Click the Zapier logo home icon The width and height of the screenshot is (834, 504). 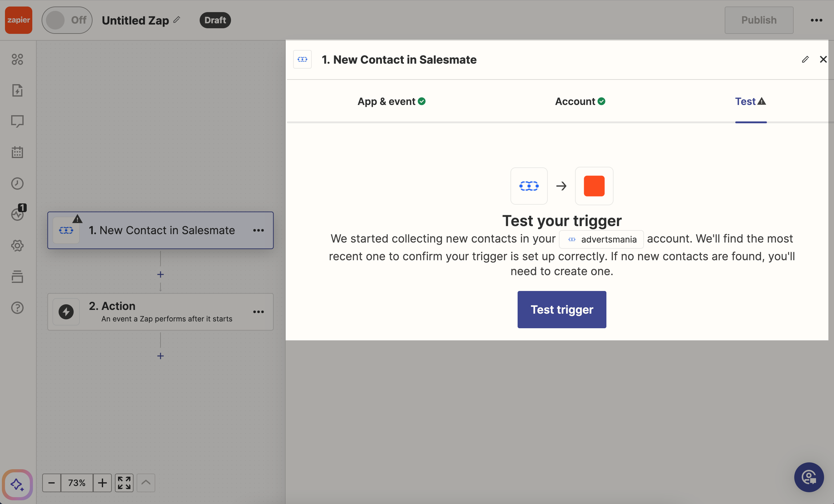19,20
